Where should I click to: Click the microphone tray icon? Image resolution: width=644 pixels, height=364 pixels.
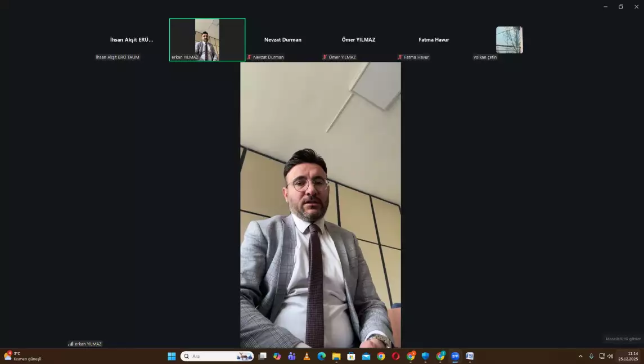[x=591, y=356]
